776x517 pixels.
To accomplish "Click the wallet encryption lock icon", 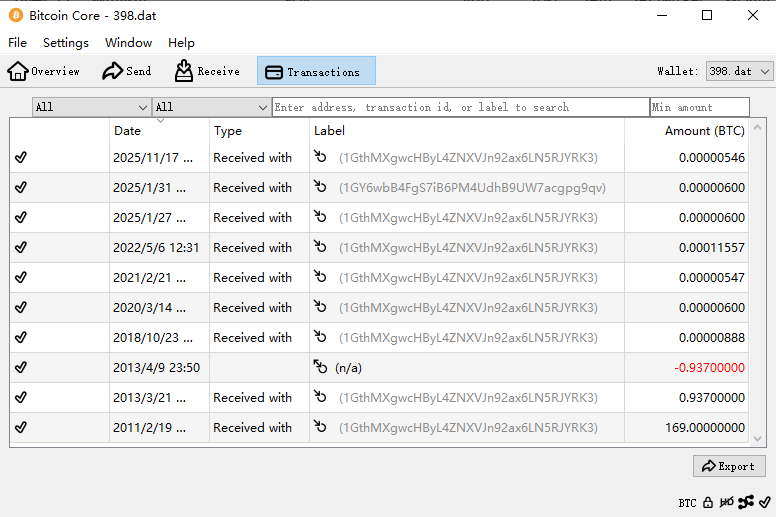I will point(708,503).
